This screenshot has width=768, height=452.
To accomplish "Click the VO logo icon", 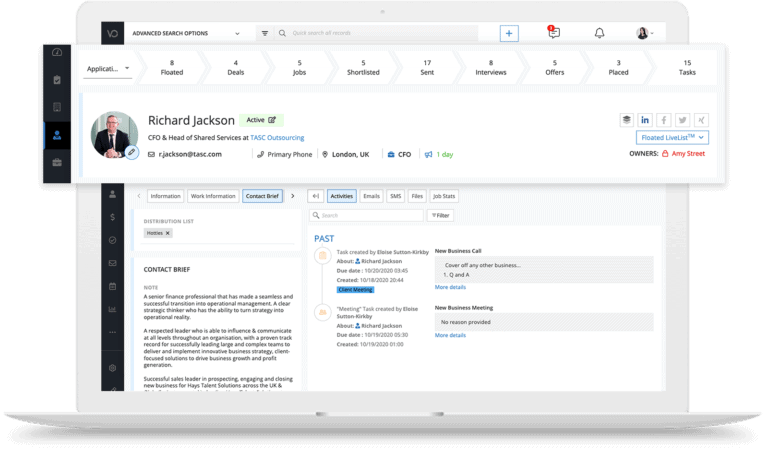I will tap(113, 33).
